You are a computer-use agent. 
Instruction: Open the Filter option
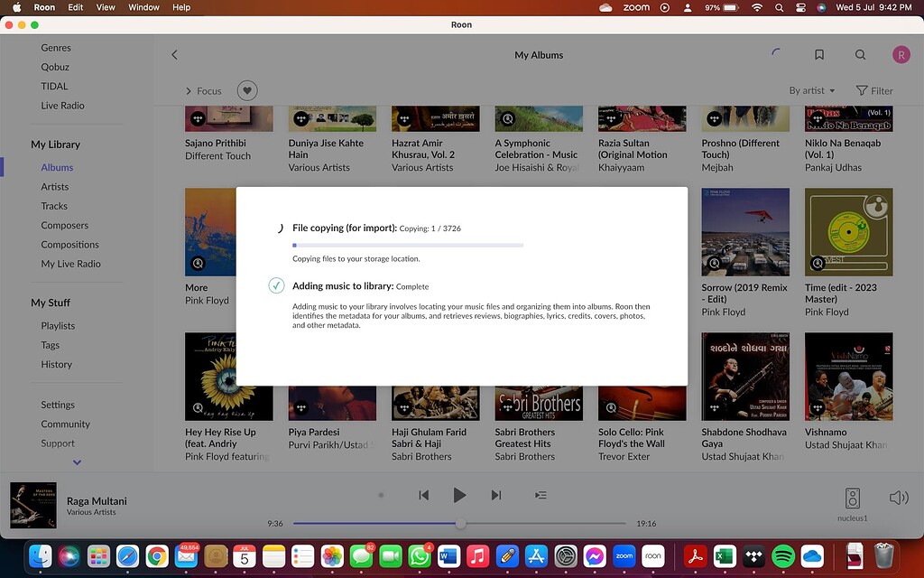point(873,90)
